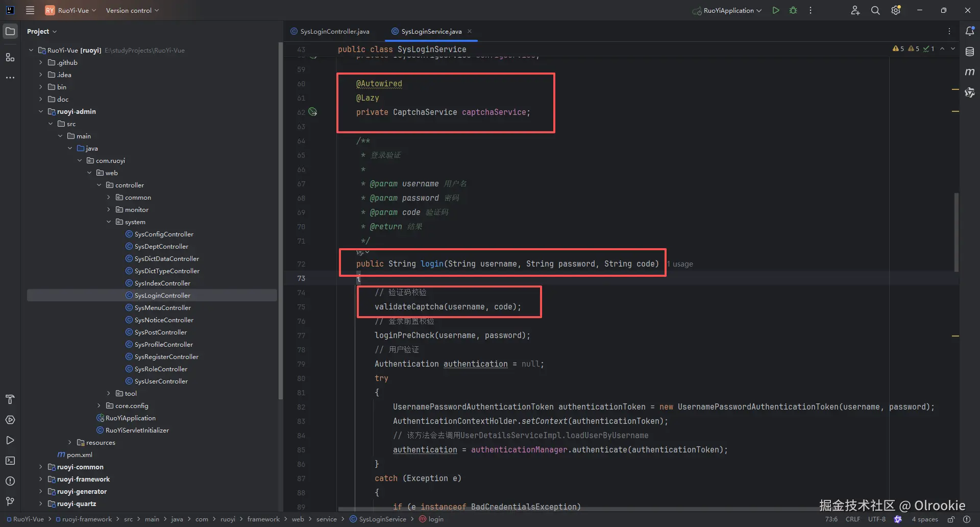Expand the ruoyi-framework module
Image resolution: width=980 pixels, height=527 pixels.
41,479
